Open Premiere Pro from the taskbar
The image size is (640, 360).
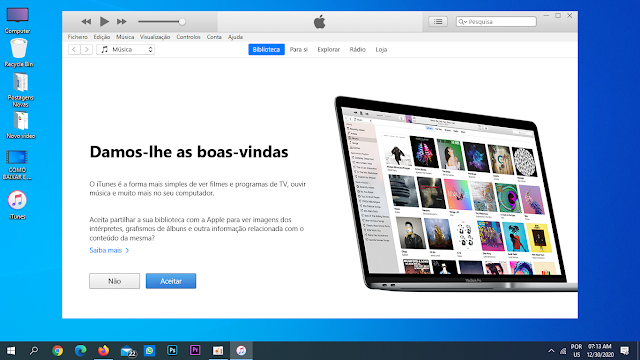[195, 350]
